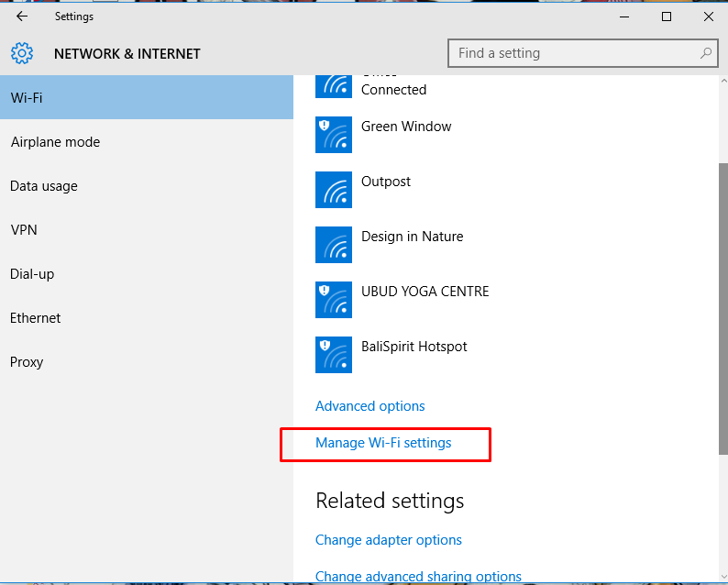Image resolution: width=728 pixels, height=585 pixels.
Task: Click the back arrow in Settings
Action: pyautogui.click(x=22, y=17)
